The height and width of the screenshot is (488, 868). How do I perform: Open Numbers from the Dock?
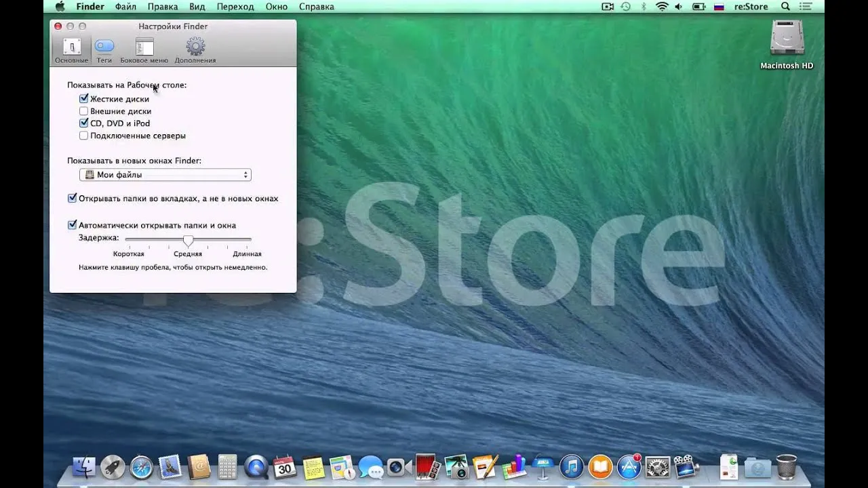[x=515, y=466]
